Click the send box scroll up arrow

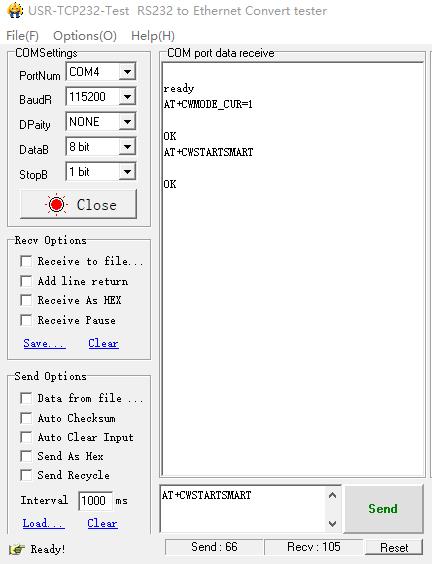coord(333,496)
